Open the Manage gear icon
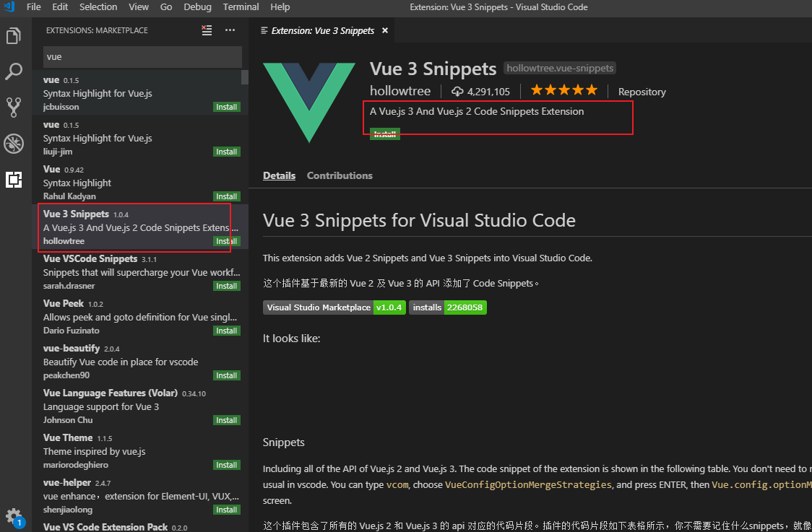812x532 pixels. (x=14, y=517)
